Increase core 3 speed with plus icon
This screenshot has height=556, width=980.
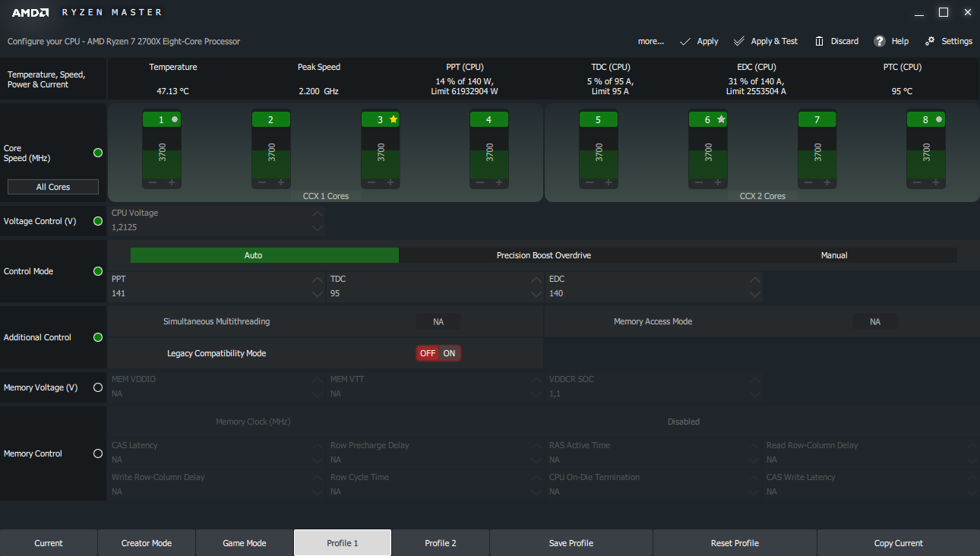390,182
